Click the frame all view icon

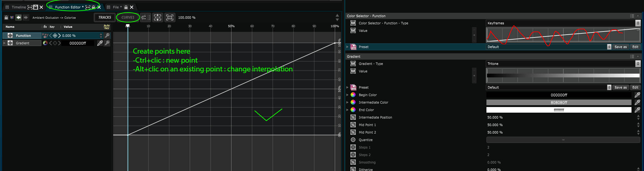click(170, 17)
